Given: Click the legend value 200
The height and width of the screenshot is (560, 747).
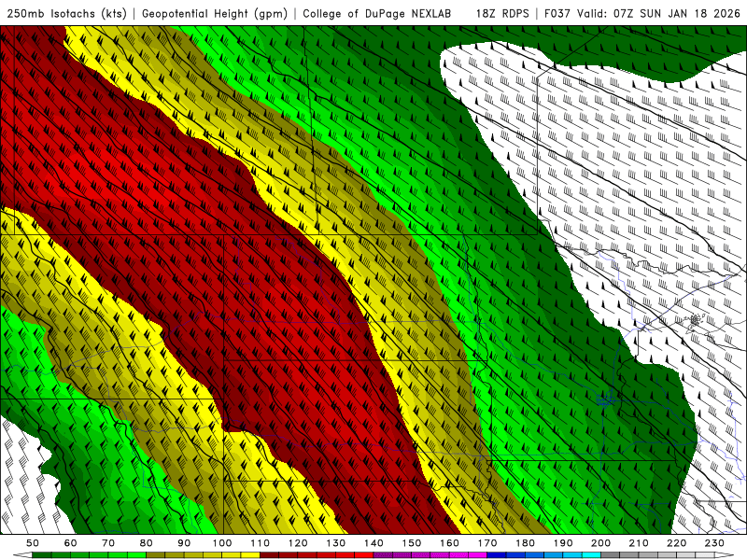Looking at the screenshot, I should pyautogui.click(x=600, y=543).
